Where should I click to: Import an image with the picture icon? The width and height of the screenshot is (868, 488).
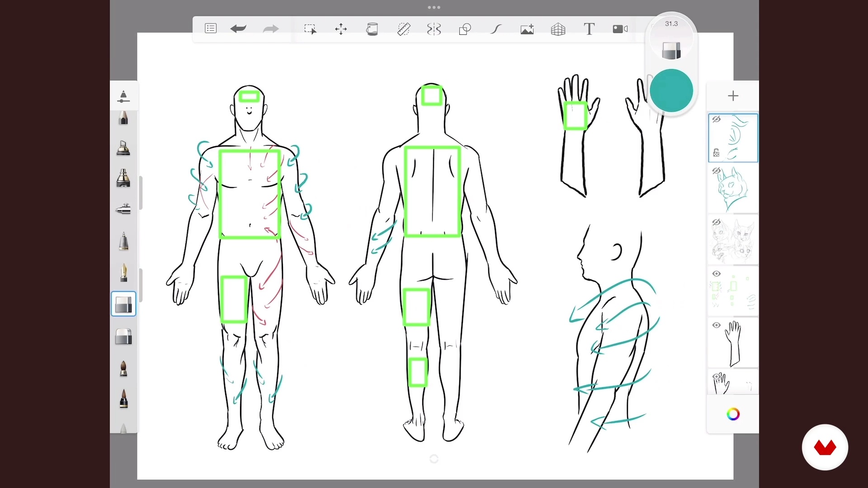[527, 29]
